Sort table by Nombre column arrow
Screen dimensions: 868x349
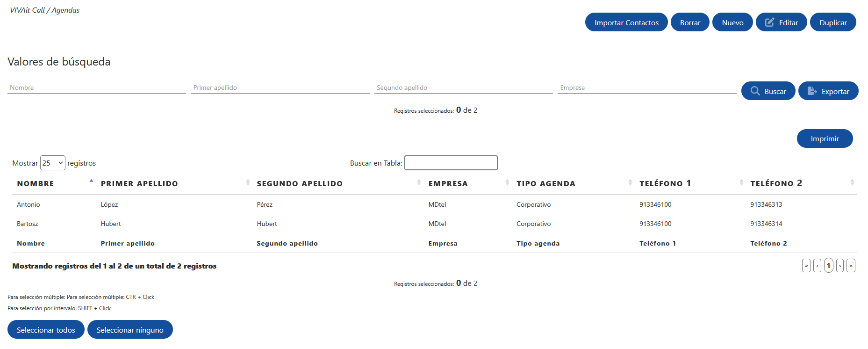point(91,181)
